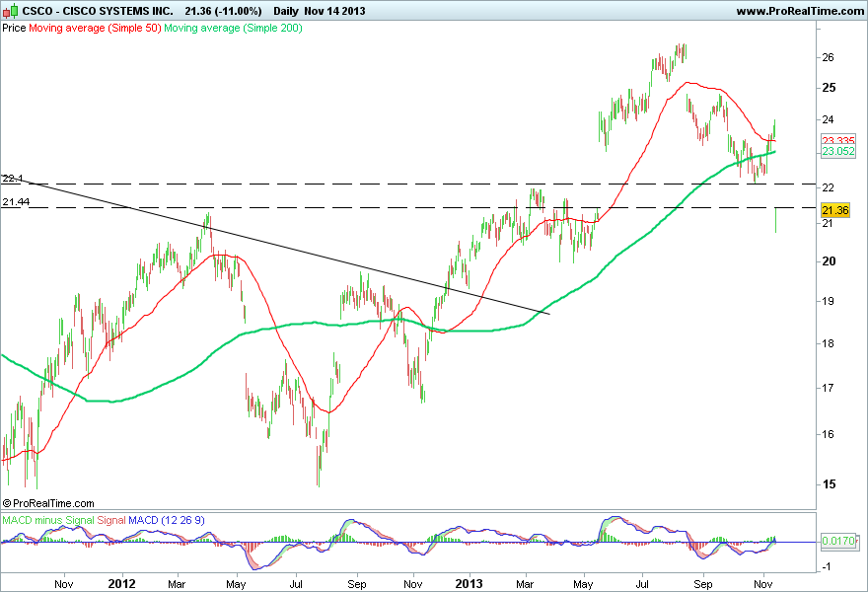Click the 2013 year label on time axis
868x592 pixels.
click(x=469, y=584)
